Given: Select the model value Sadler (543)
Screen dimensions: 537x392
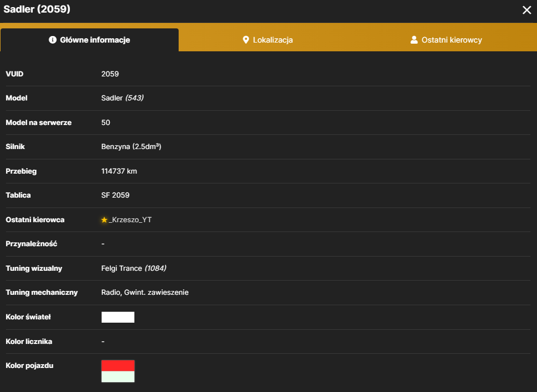Looking at the screenshot, I should point(122,98).
